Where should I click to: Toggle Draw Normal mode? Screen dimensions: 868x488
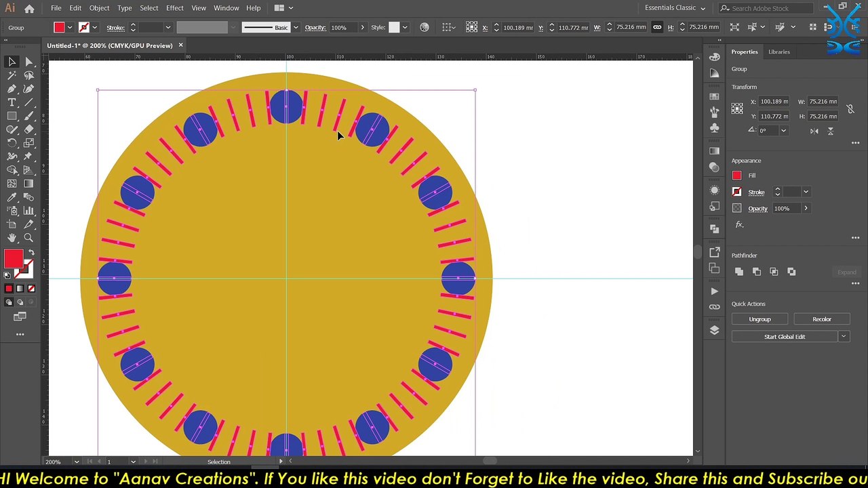point(9,302)
